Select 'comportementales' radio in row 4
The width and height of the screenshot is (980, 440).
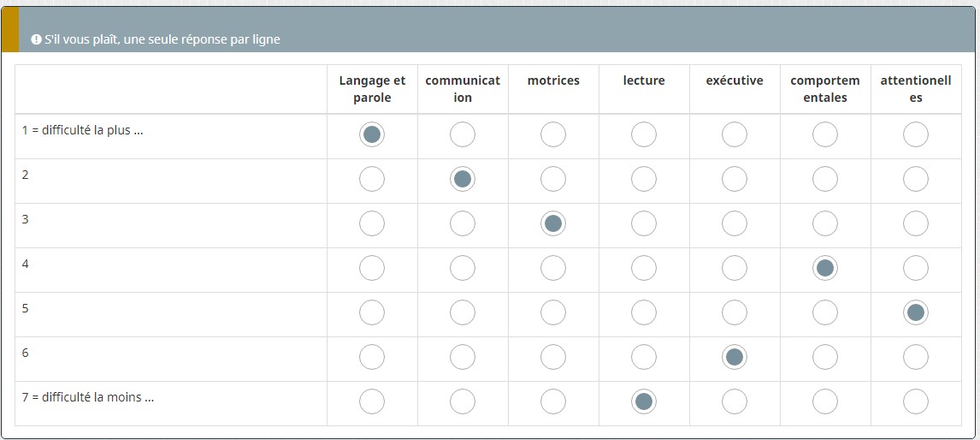[x=825, y=268]
